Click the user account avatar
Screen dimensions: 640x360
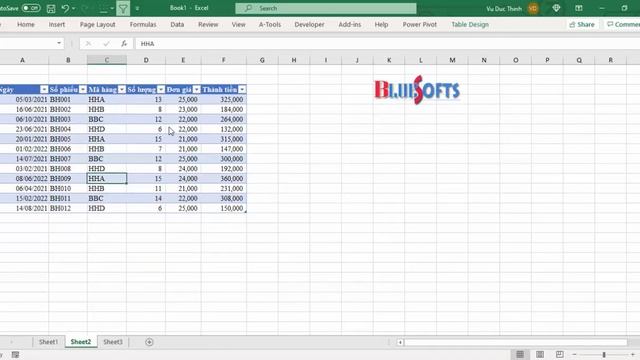coord(533,8)
